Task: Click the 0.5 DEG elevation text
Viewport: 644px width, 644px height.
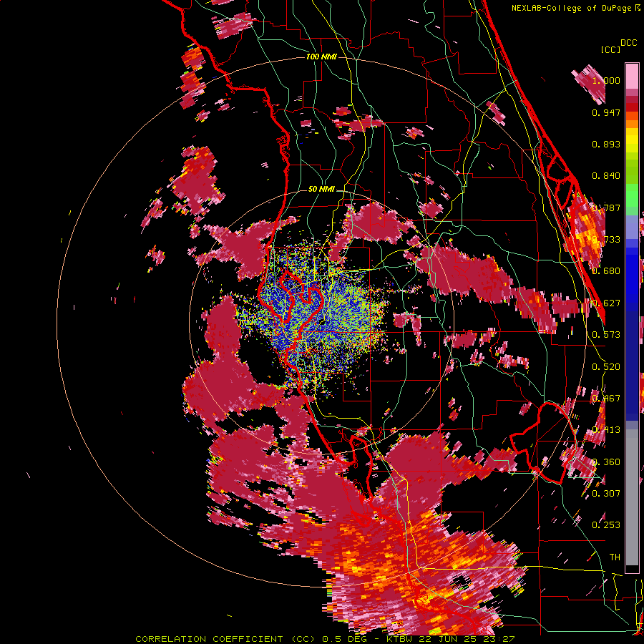Action: (x=343, y=639)
